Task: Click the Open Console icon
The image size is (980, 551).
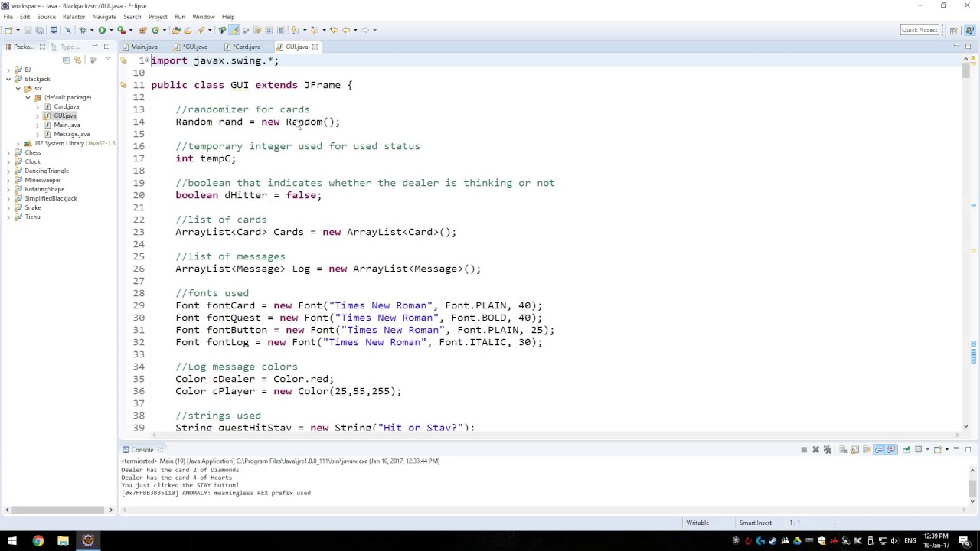Action: point(938,449)
